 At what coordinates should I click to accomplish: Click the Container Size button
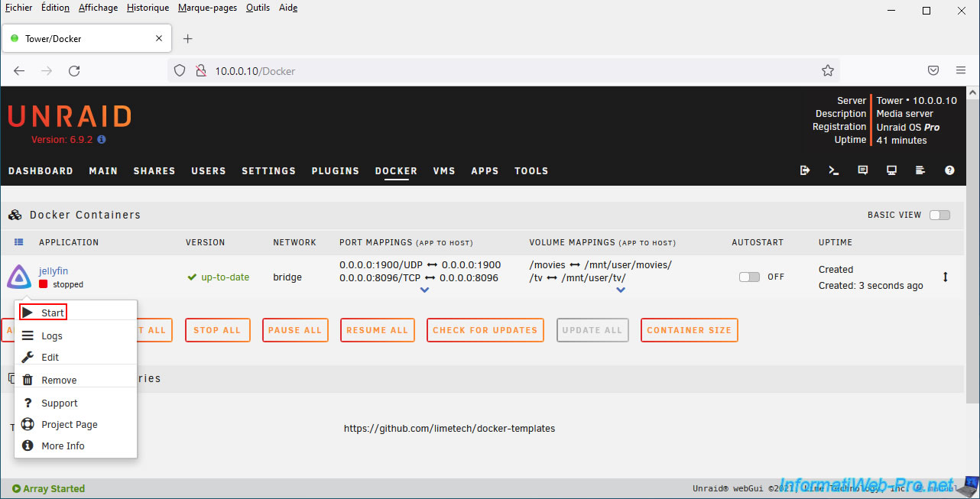[689, 330]
